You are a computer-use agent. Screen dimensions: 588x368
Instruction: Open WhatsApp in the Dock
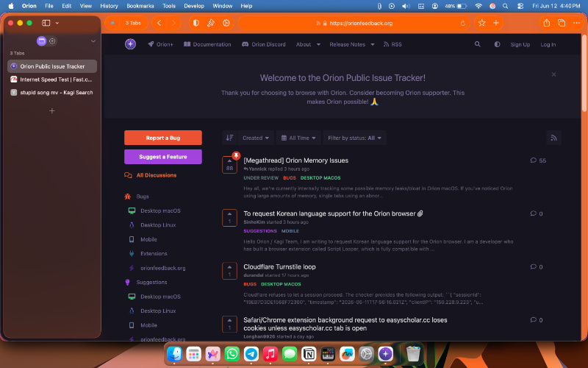232,354
